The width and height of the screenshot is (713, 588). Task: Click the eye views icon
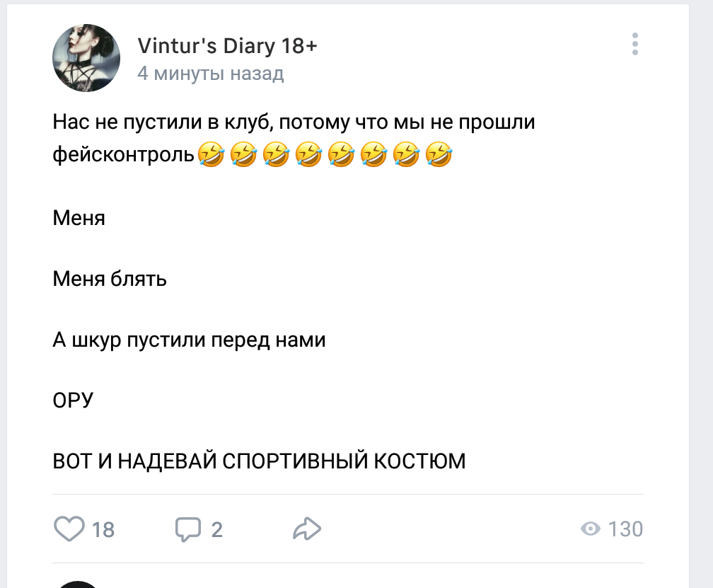[591, 529]
